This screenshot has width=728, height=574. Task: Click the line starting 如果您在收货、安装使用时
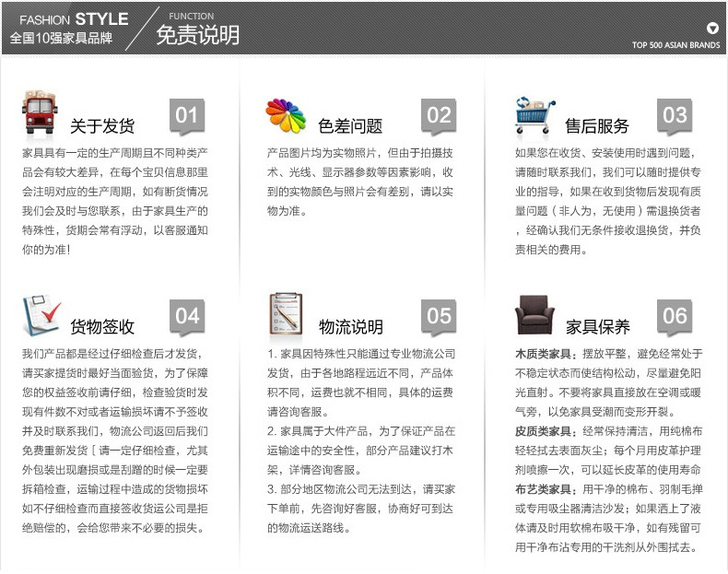point(605,153)
